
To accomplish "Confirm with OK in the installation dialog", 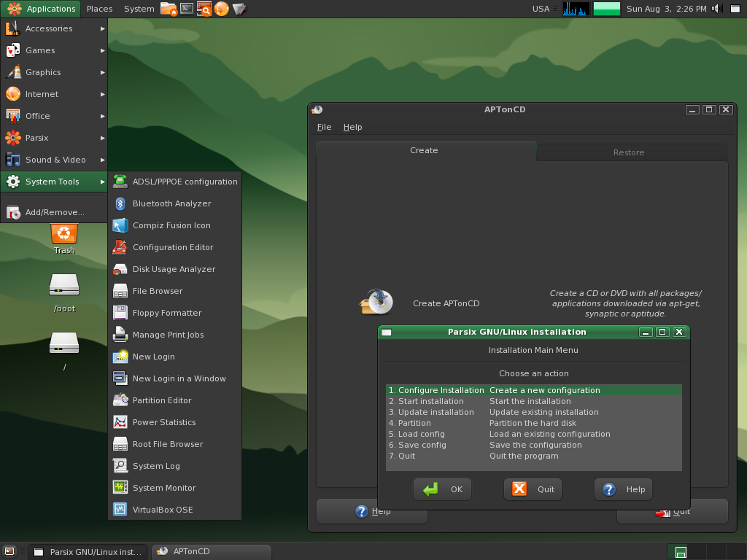I will (x=443, y=489).
